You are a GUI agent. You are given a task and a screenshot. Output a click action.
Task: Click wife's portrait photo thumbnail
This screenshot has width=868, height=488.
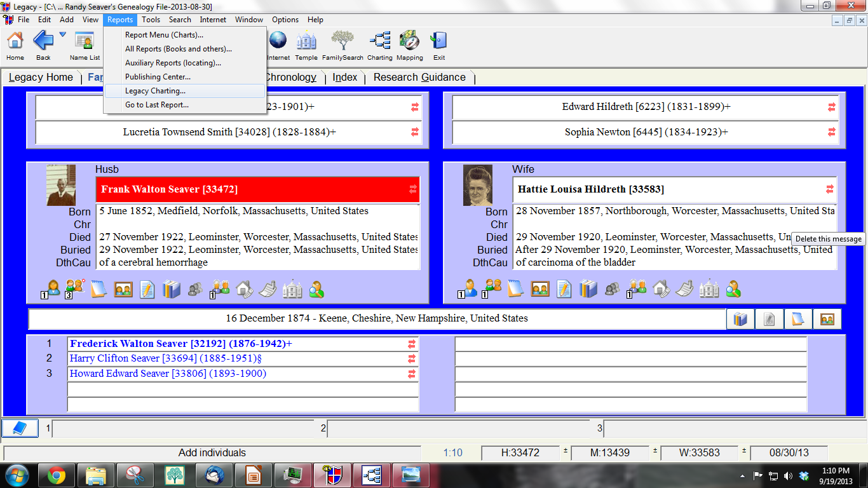478,185
